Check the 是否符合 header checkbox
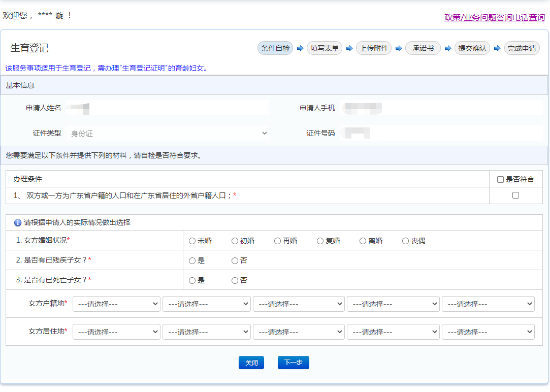Screen dimensions: 550x392 tap(500, 179)
